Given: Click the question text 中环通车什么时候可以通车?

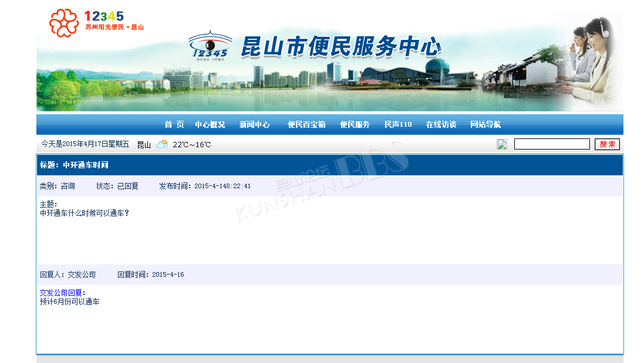Looking at the screenshot, I should [85, 213].
